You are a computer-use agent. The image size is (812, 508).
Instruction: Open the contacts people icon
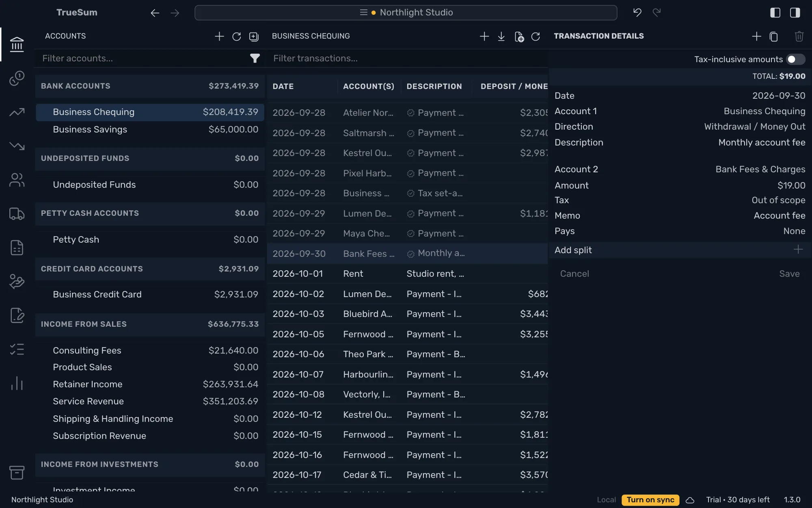(x=17, y=180)
